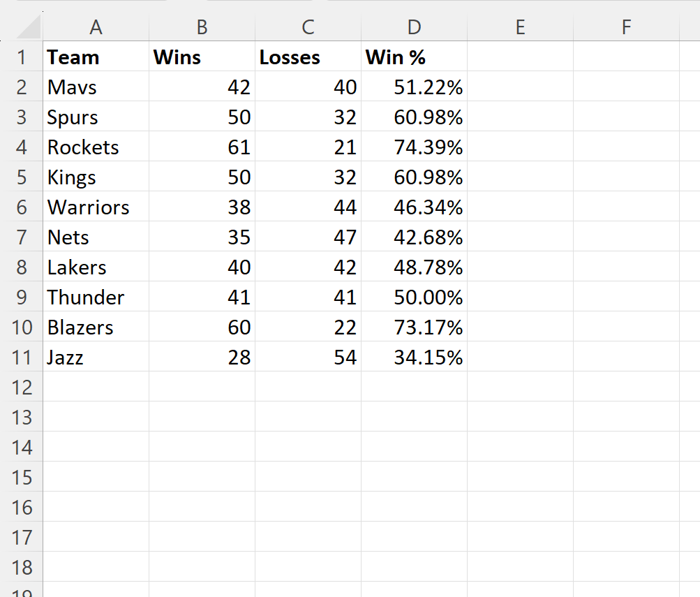The height and width of the screenshot is (597, 700).
Task: Select row header 5
Action: point(22,177)
